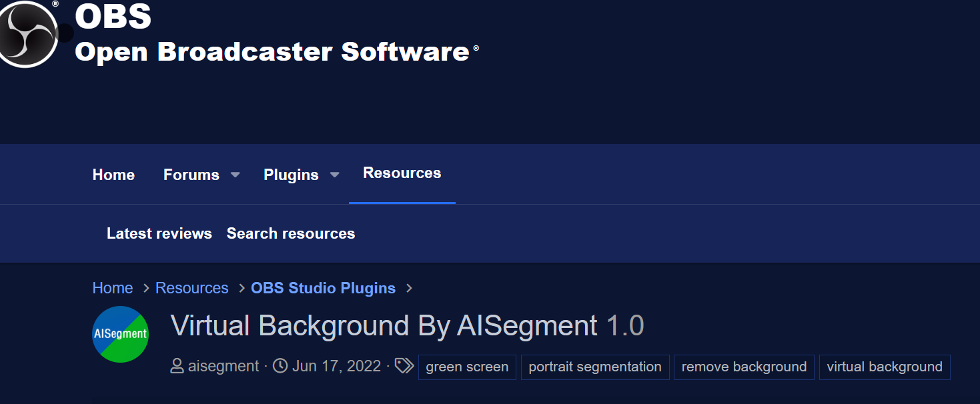Select the remove background tag
The image size is (980, 404).
click(x=744, y=367)
